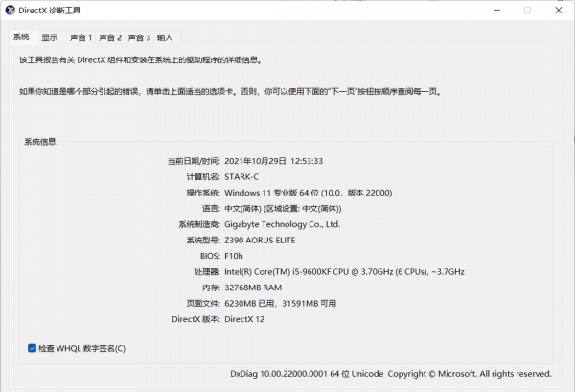The height and width of the screenshot is (392, 575).
Task: Go to the 声音 2 tab
Action: [x=110, y=37]
